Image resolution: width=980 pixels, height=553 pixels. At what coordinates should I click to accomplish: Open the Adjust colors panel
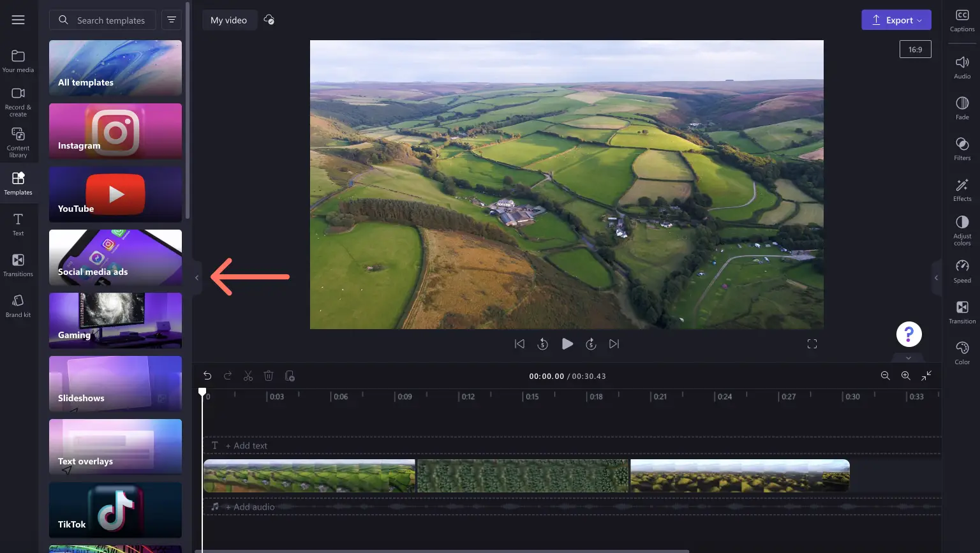coord(962,230)
